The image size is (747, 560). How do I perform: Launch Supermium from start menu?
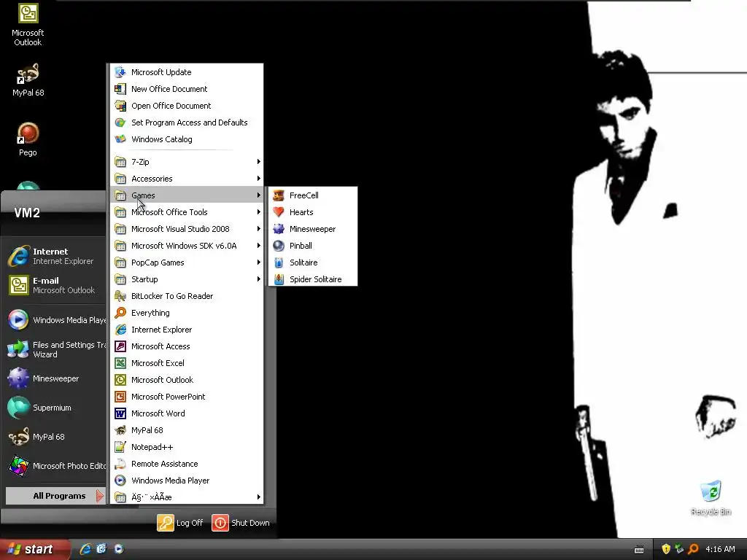(55, 408)
